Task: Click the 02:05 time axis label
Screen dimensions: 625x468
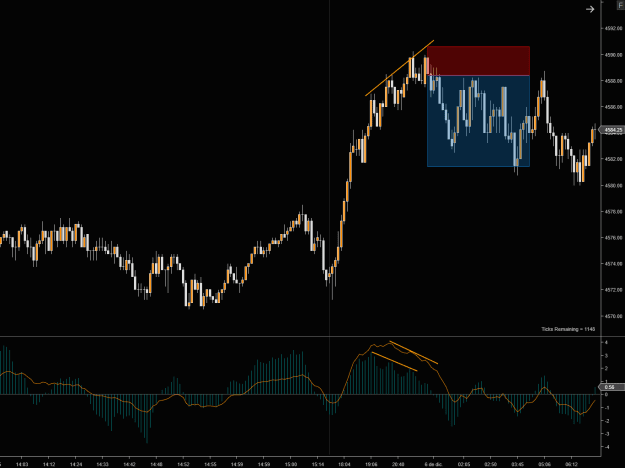Action: pos(464,464)
